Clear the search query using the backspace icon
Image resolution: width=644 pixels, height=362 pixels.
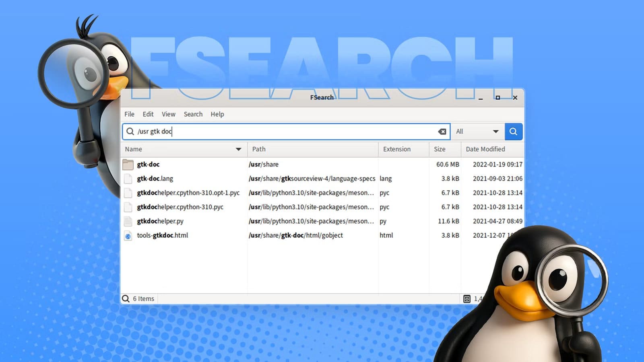[x=442, y=132]
